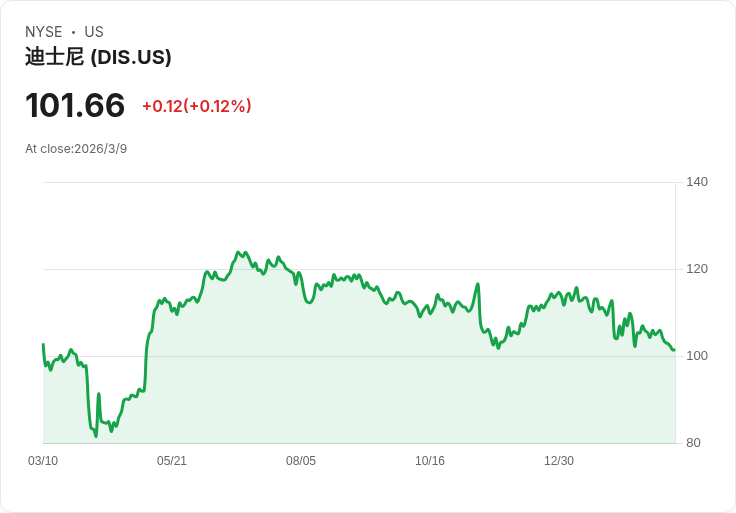Screen dimensions: 736x513
Task: Click the leftmost start of the price line
Action: [x=43, y=344]
